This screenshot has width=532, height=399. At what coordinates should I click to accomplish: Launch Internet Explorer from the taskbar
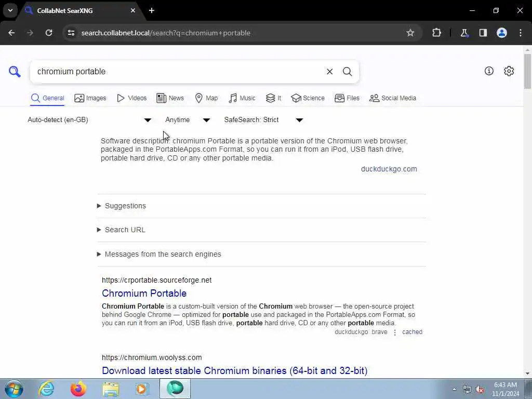tap(46, 389)
